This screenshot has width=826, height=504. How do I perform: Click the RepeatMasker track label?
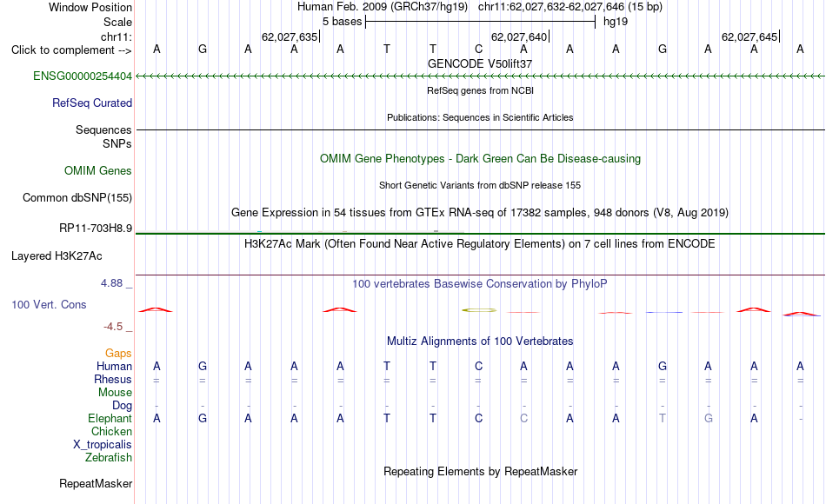[96, 483]
